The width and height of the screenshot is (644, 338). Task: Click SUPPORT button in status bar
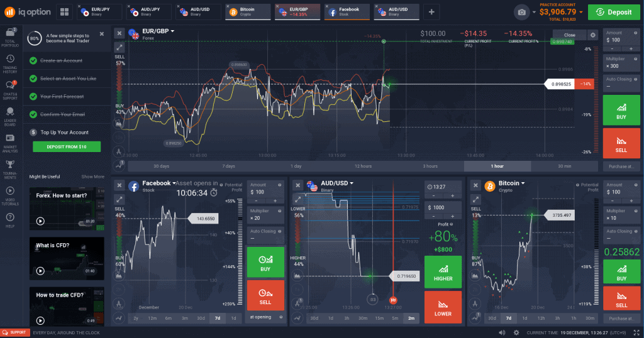click(15, 333)
